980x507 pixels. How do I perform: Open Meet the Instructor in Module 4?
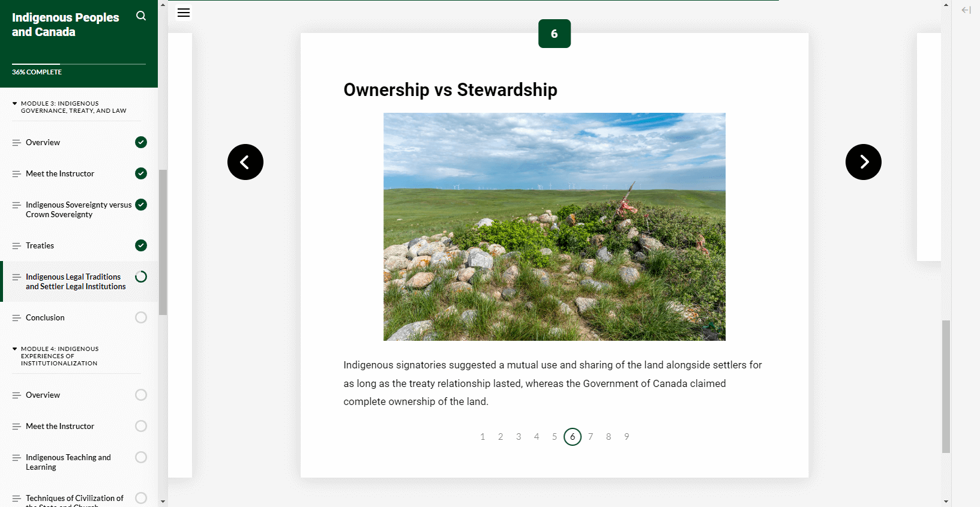60,426
